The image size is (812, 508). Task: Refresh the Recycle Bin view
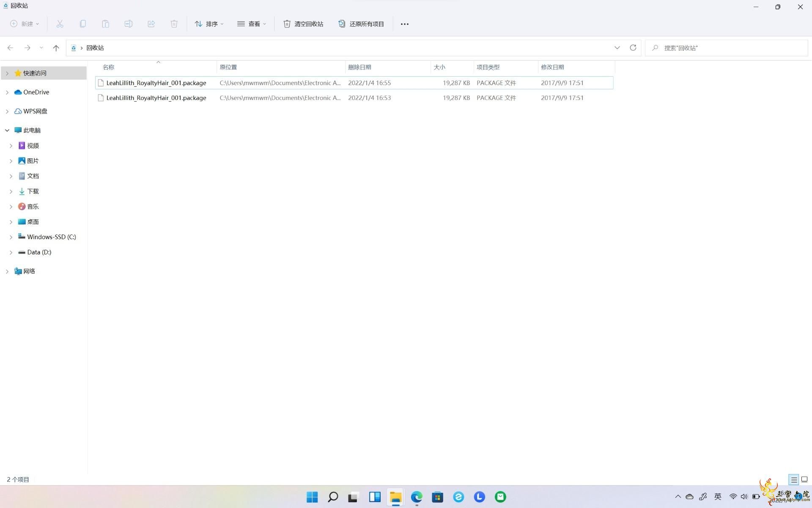633,48
